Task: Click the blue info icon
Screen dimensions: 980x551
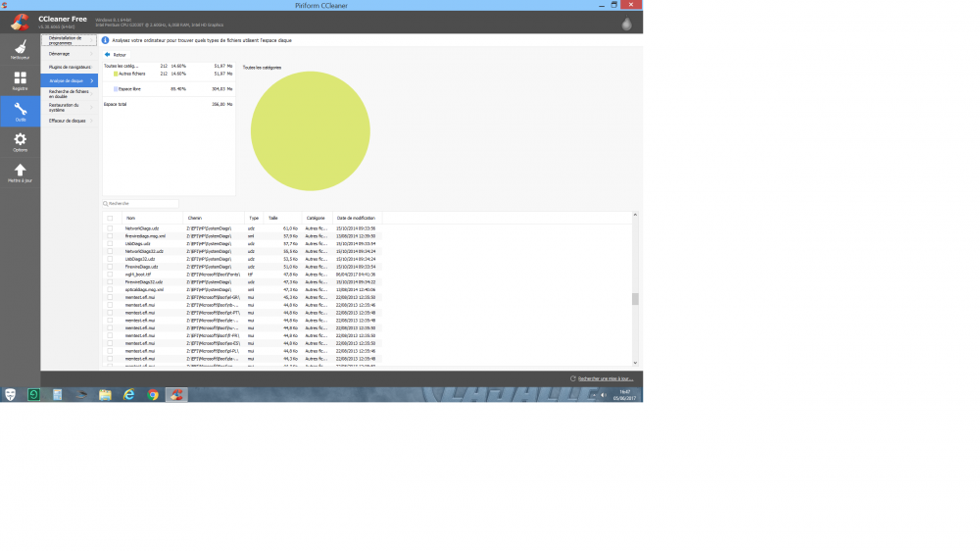Action: tap(105, 40)
